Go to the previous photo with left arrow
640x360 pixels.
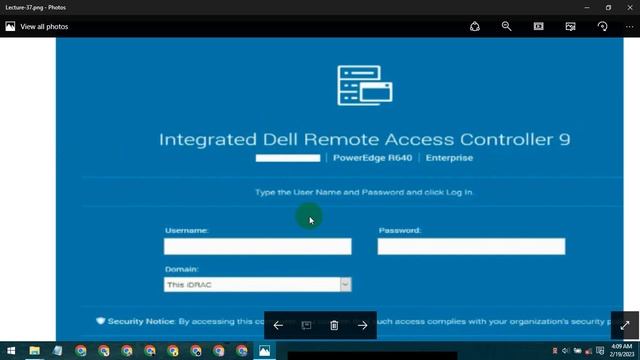pos(278,325)
